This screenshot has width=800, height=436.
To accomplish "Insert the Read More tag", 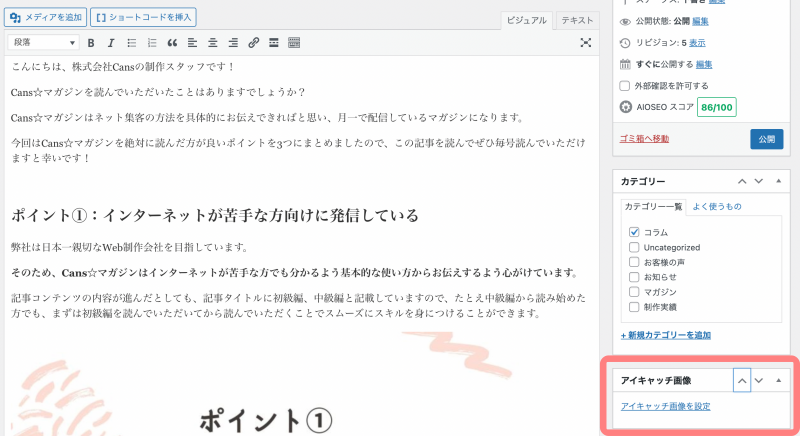I will coord(273,43).
